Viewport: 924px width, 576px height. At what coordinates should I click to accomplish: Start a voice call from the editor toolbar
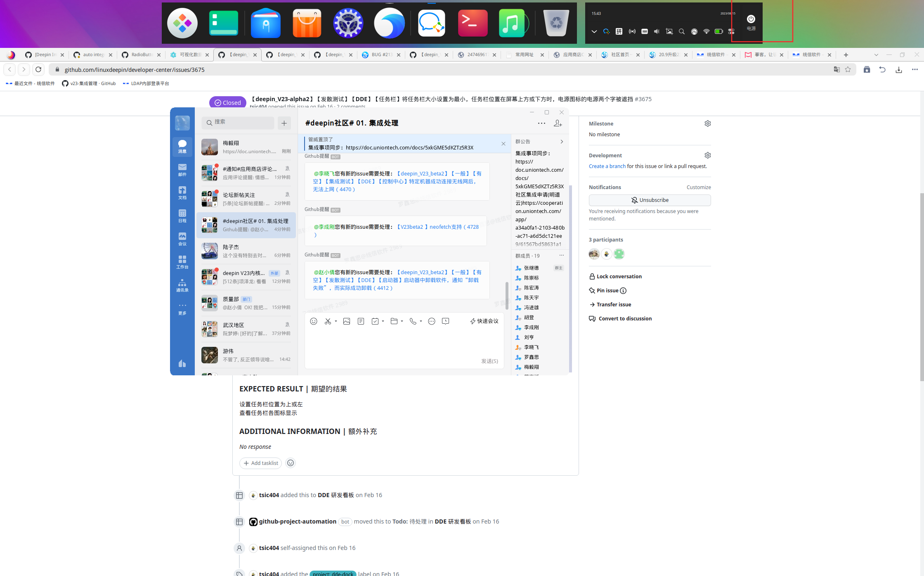click(x=414, y=321)
